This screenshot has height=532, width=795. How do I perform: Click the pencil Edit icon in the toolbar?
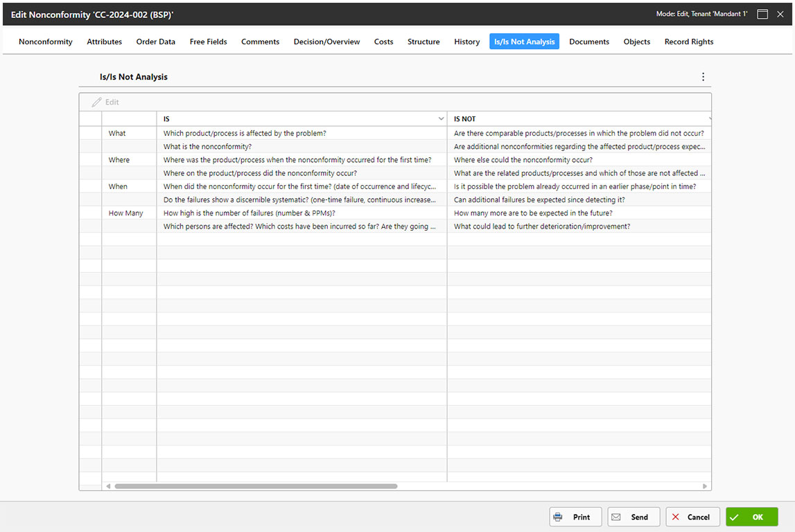97,103
